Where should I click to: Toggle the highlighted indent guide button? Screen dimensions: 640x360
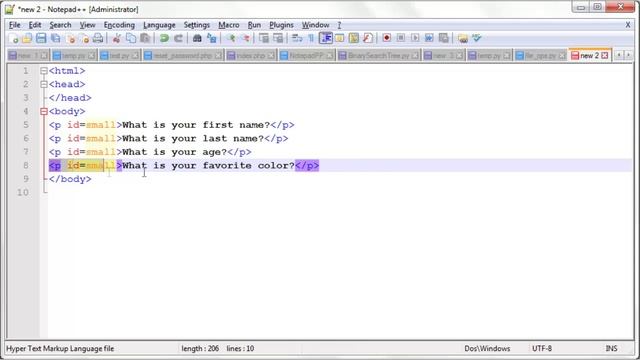pyautogui.click(x=325, y=38)
